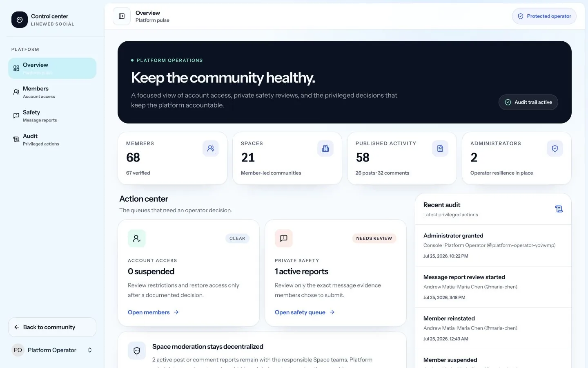Click 'Space moderation stays decentralized' heading
This screenshot has width=588, height=368.
208,346
